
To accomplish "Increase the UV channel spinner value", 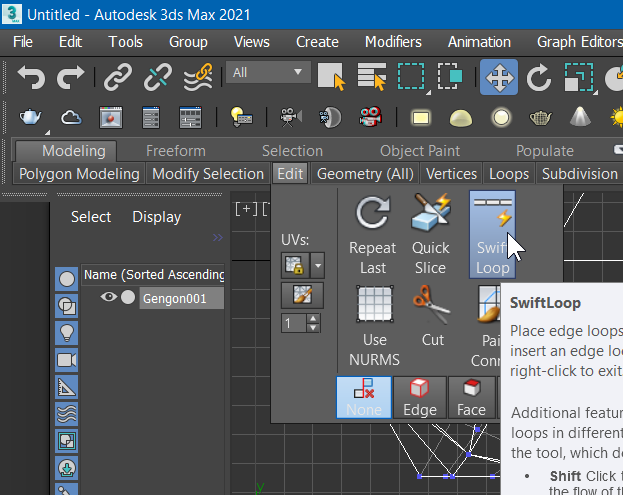I will click(x=313, y=318).
